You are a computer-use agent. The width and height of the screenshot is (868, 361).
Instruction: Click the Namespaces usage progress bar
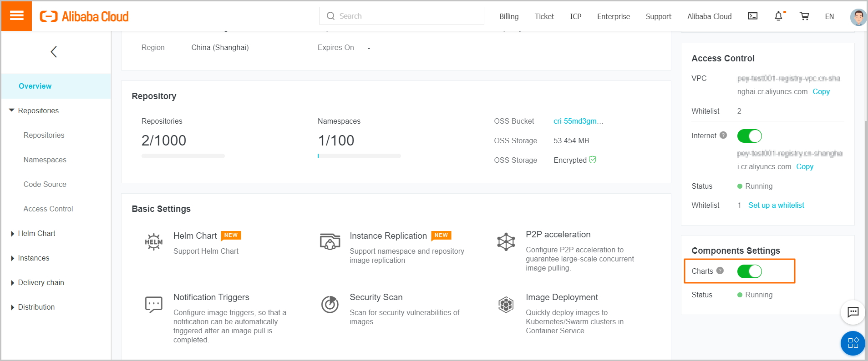[x=359, y=156]
